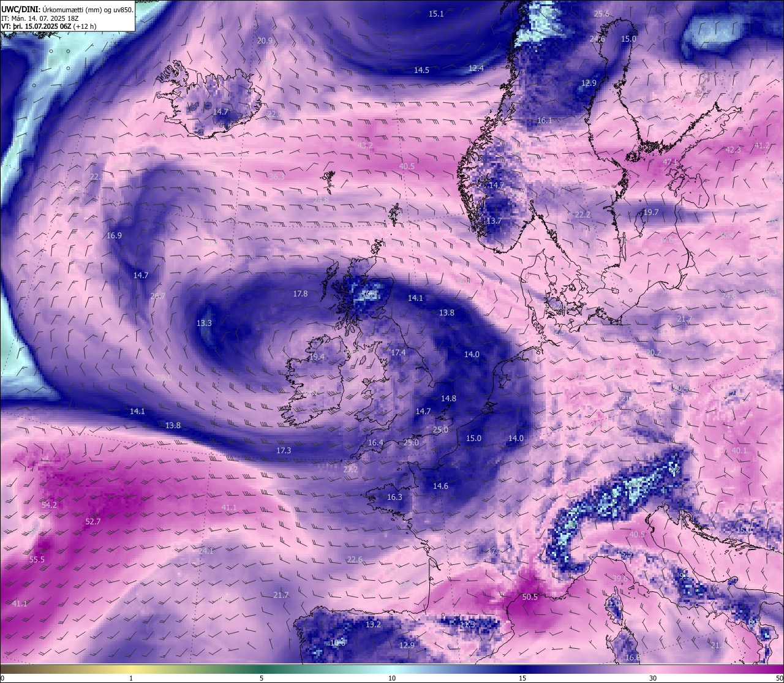Select the 16.1 value over Sweden

tap(544, 121)
